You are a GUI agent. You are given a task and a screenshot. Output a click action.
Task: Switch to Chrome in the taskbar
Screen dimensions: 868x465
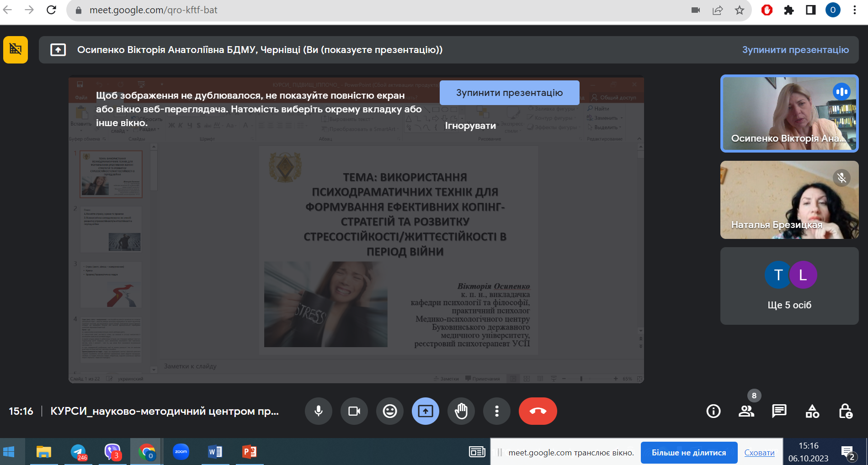(147, 452)
